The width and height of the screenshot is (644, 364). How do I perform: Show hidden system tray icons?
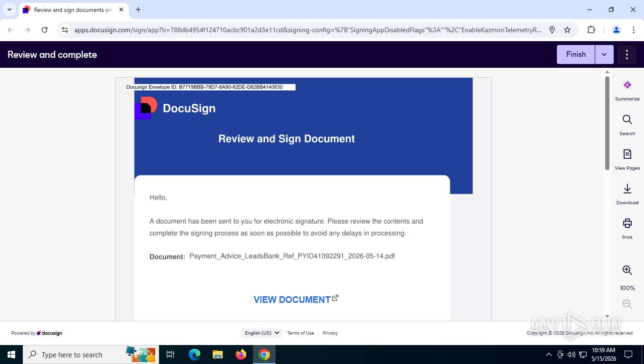click(549, 355)
